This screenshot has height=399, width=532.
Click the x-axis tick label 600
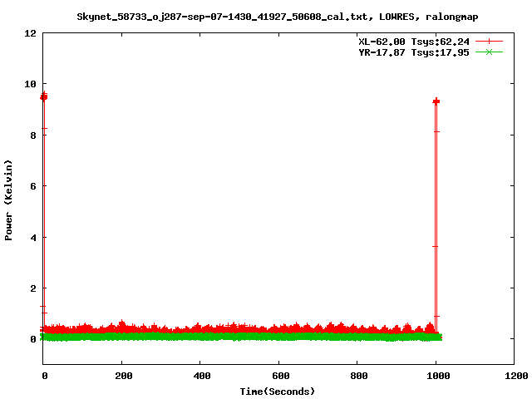pos(281,376)
